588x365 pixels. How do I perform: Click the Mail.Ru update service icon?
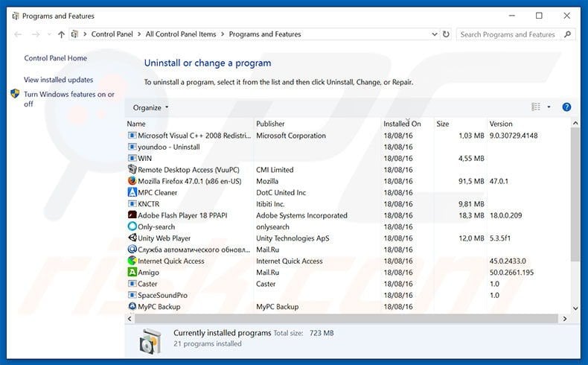click(132, 249)
